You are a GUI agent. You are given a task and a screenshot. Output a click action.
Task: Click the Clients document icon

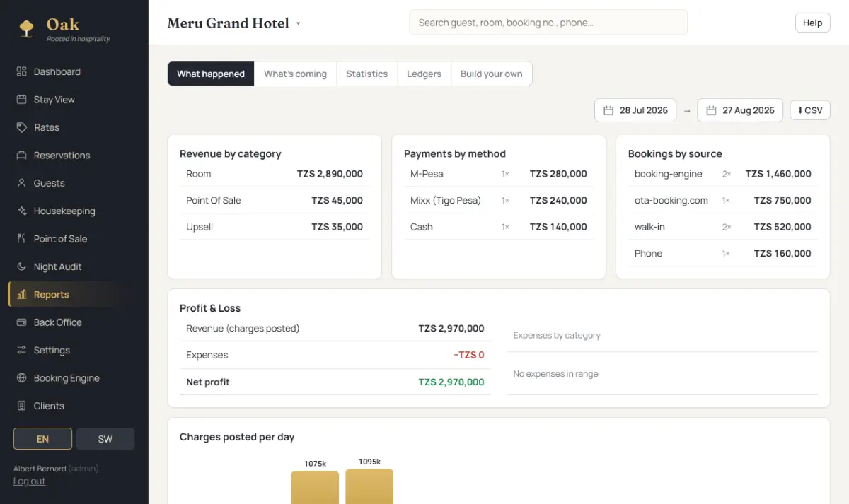coord(21,406)
